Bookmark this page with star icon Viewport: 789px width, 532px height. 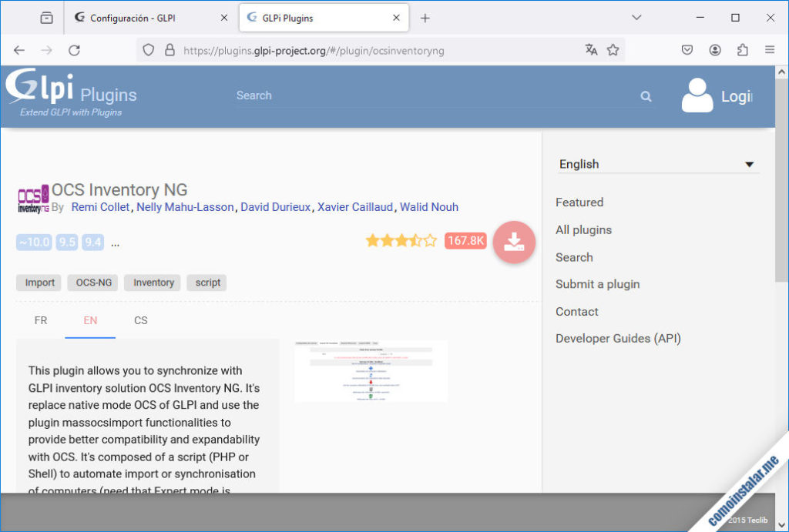pyautogui.click(x=613, y=50)
